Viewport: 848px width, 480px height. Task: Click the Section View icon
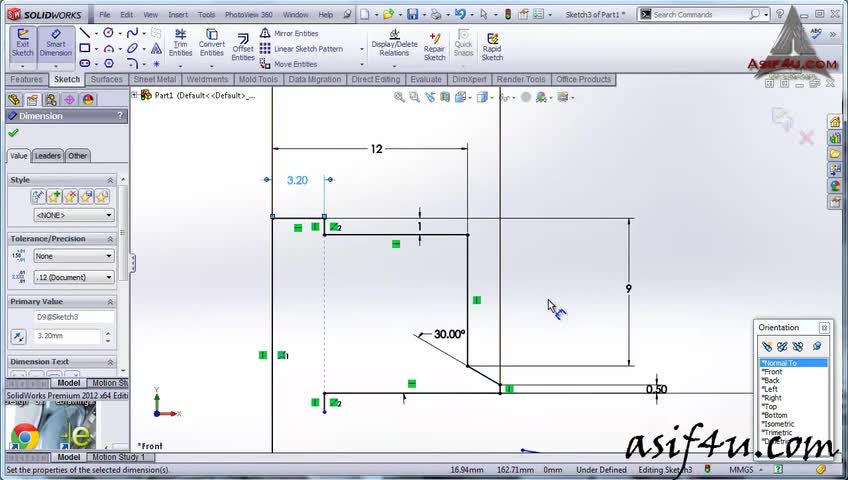pyautogui.click(x=445, y=97)
